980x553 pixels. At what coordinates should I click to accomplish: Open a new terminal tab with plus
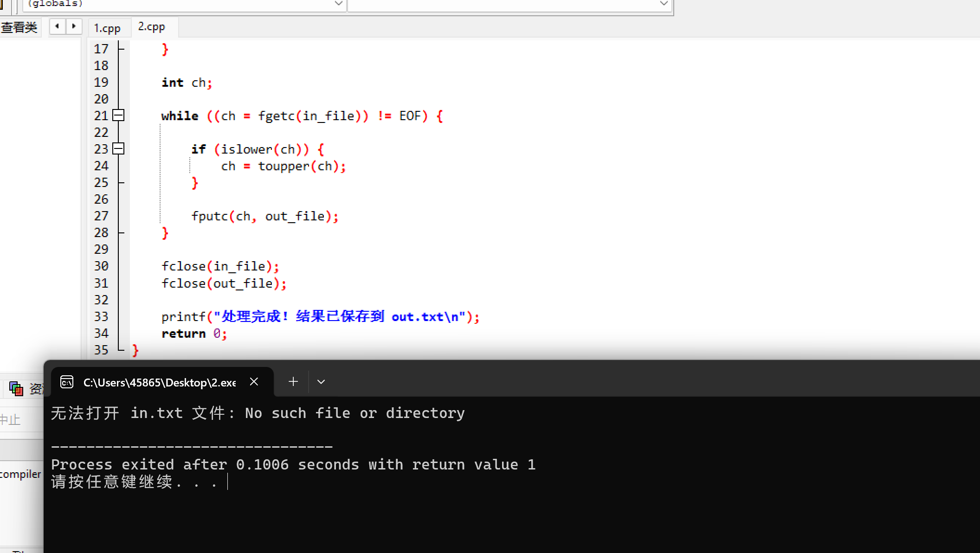click(x=293, y=382)
